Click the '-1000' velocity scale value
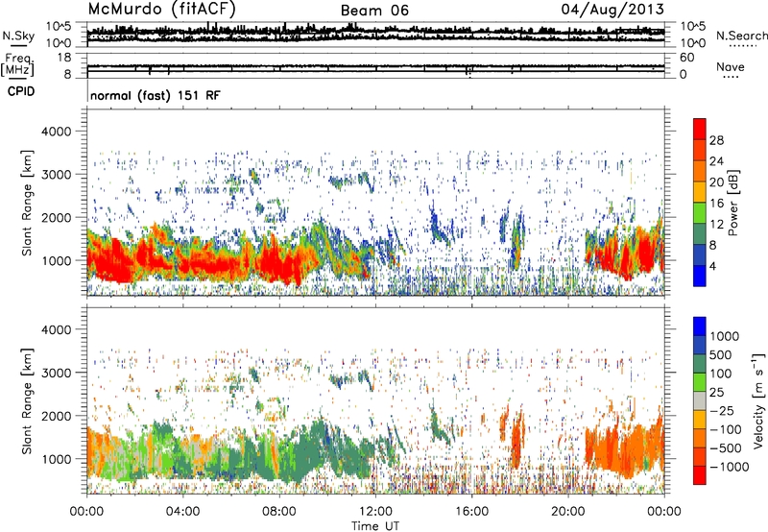Screen dimensions: 768x532 point(729,467)
